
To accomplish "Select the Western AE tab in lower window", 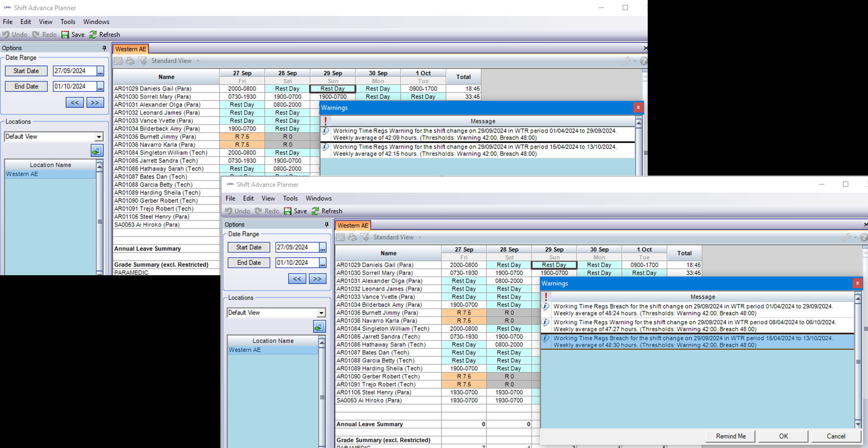I will pos(353,225).
